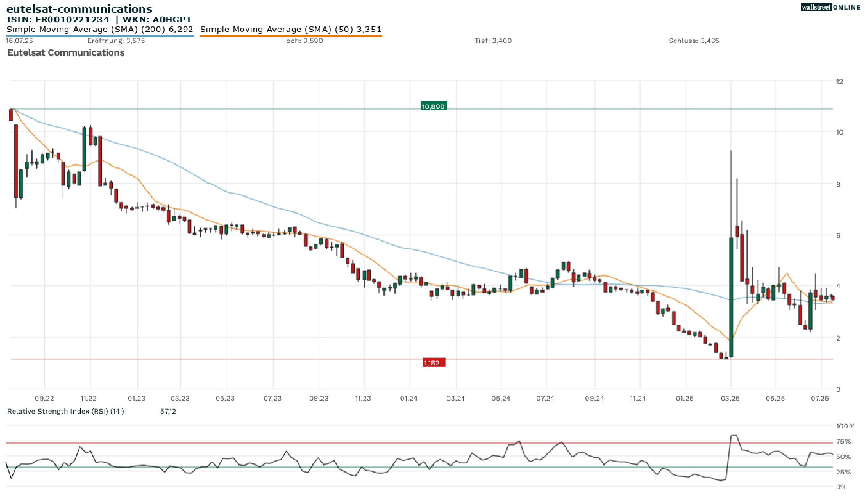Click the 09.22 x-axis label
This screenshot has height=504, width=865.
pos(45,398)
